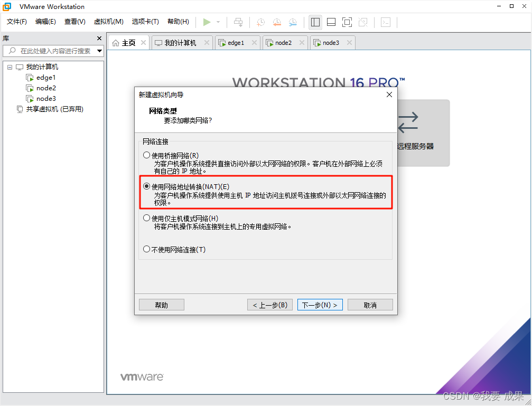Toggle the thumbnail bar visibility
Viewport: 532px width, 406px height.
pyautogui.click(x=331, y=22)
